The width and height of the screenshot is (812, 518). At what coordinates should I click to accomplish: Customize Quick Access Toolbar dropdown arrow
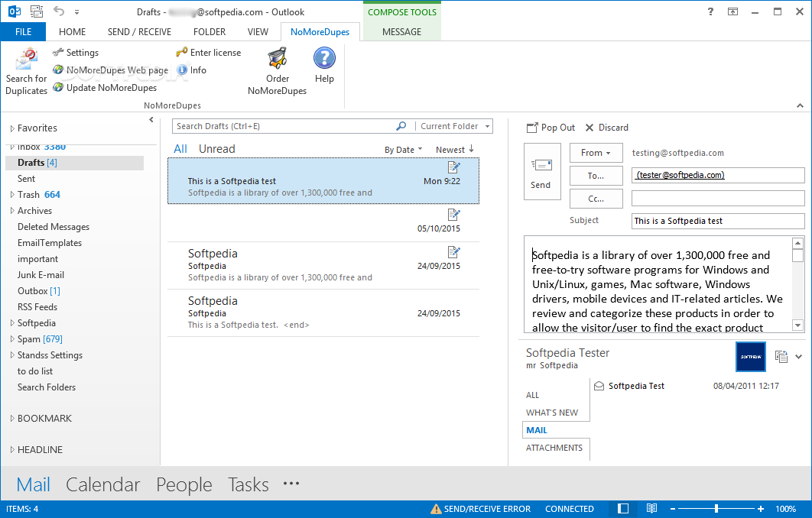click(x=76, y=12)
